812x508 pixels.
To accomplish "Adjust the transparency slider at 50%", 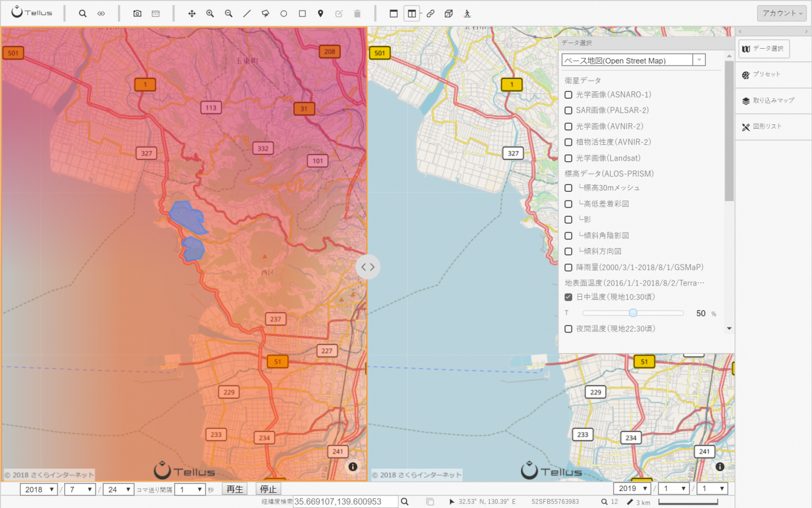I will (633, 313).
